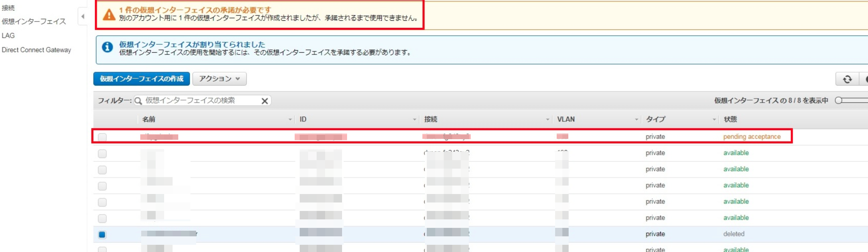Clear the filter search with the X

(265, 101)
